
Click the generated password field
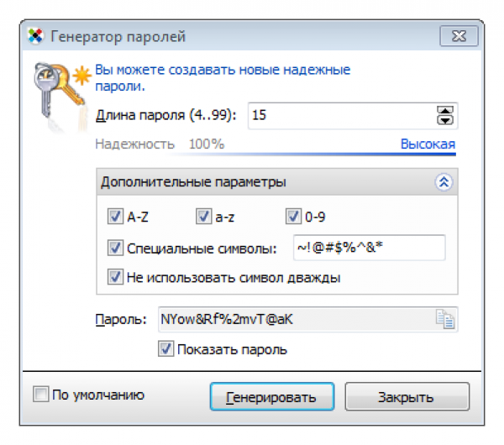click(307, 319)
